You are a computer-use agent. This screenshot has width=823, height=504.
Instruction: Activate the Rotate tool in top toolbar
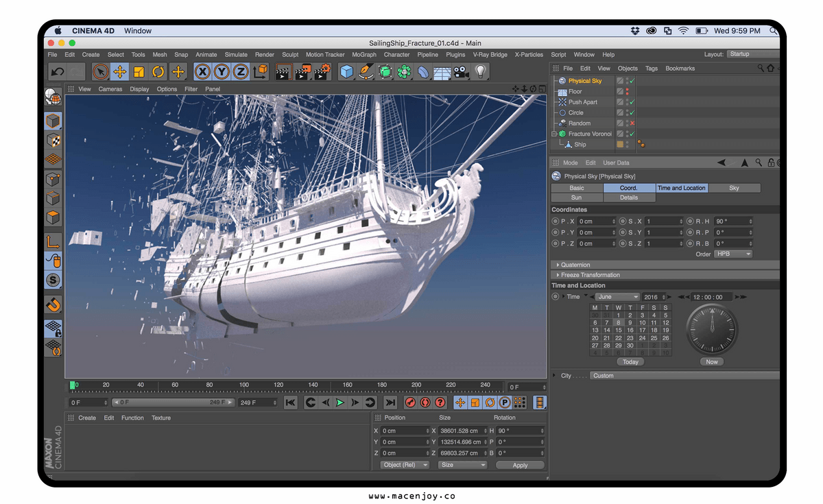click(x=158, y=71)
